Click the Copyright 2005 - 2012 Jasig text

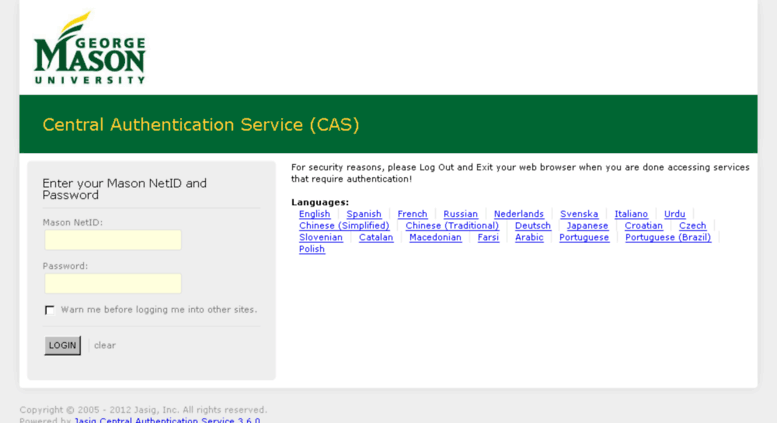coord(143,410)
